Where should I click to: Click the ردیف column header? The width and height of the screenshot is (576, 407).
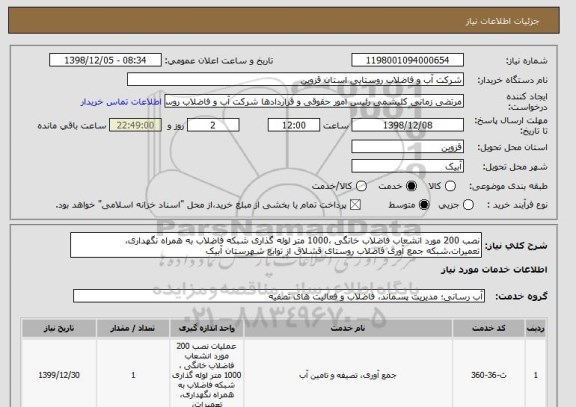point(536,328)
